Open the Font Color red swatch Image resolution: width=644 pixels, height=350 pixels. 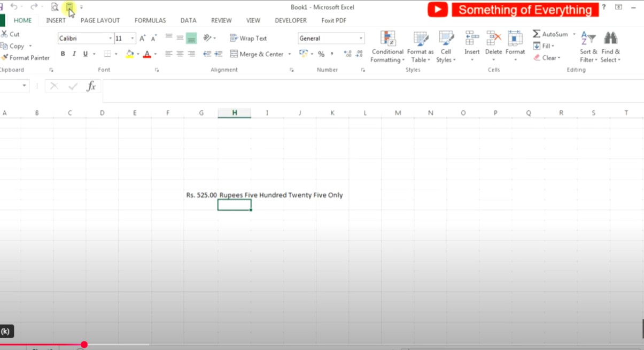[147, 54]
